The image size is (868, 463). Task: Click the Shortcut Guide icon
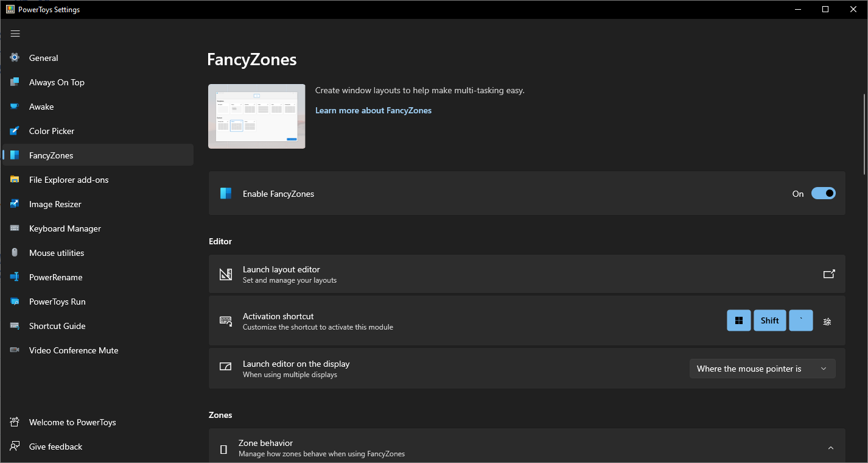pyautogui.click(x=15, y=326)
